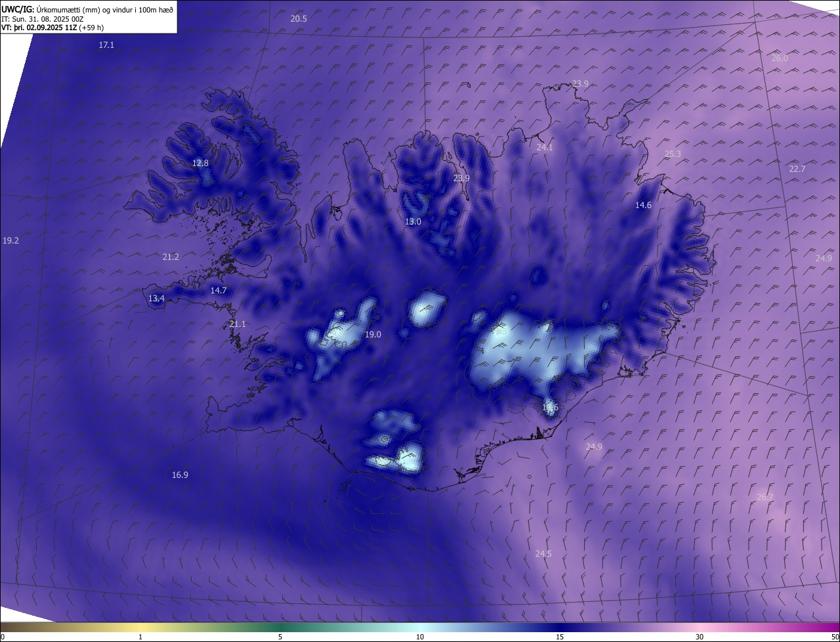Click the valid time 'VT: þri. 02.09.2025 11Z'
This screenshot has width=840, height=642.
coord(39,28)
